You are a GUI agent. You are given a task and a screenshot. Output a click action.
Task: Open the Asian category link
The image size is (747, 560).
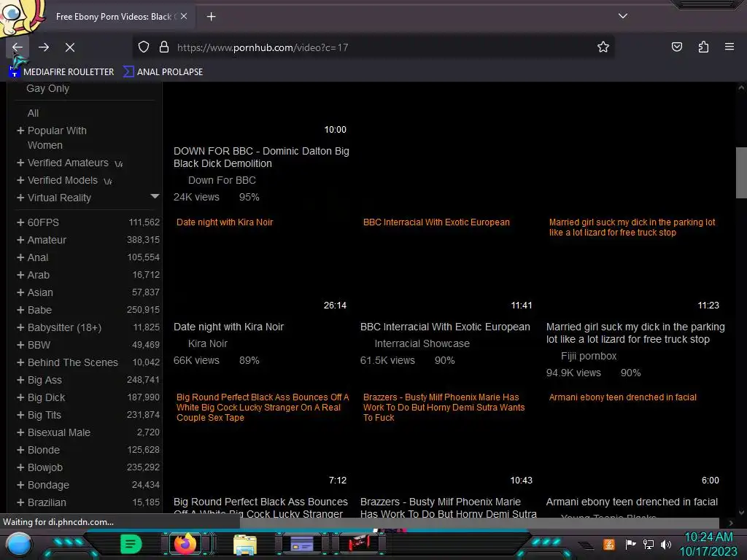pos(40,292)
